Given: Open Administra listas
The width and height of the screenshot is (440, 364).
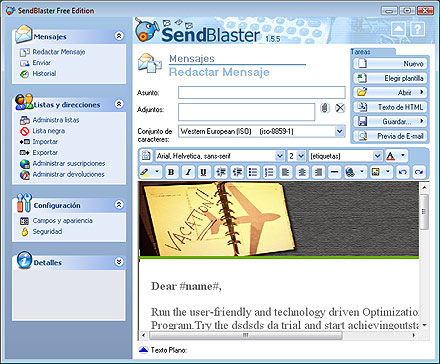Looking at the screenshot, I should coord(56,120).
